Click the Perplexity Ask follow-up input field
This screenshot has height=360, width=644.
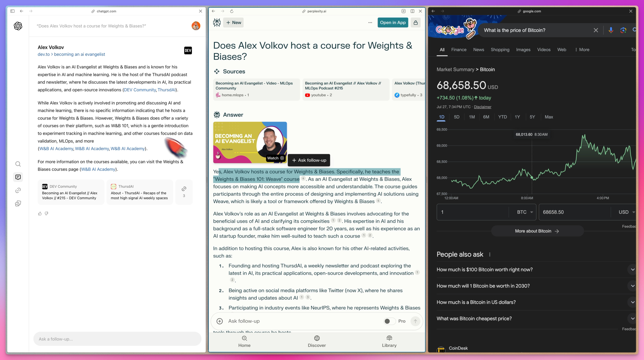point(303,321)
